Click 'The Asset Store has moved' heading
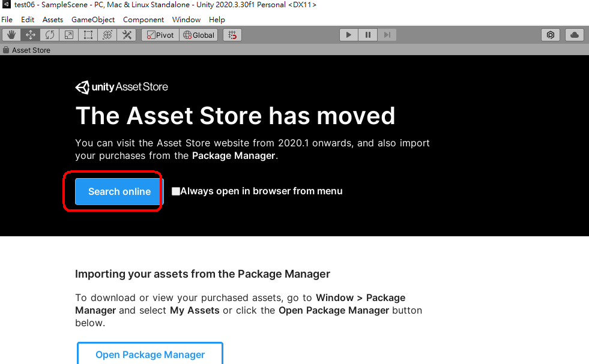 235,115
